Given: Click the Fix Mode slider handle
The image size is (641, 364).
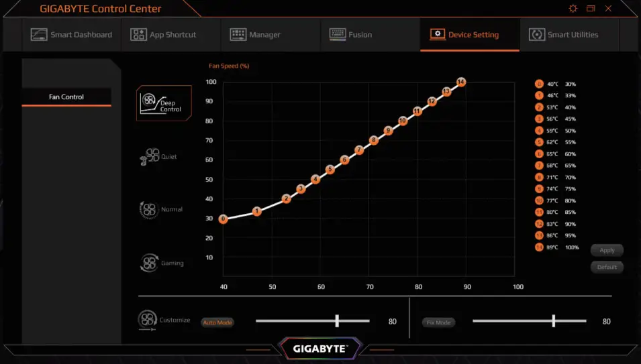Looking at the screenshot, I should pyautogui.click(x=554, y=320).
